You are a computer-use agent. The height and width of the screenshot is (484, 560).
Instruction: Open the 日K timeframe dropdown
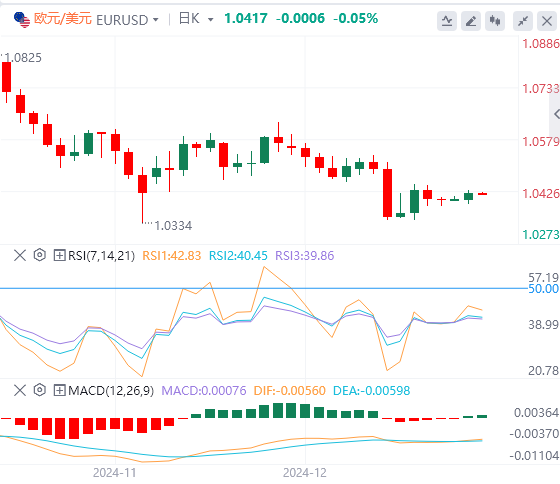[196, 19]
